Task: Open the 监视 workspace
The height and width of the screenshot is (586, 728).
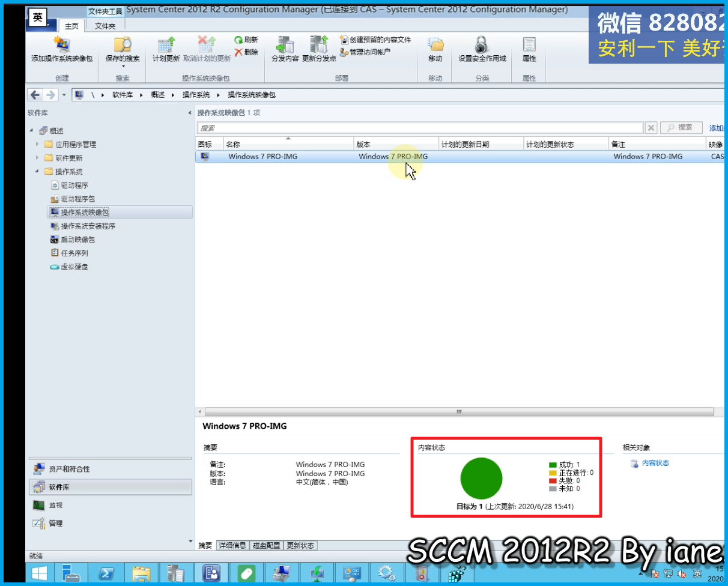Action: point(111,506)
